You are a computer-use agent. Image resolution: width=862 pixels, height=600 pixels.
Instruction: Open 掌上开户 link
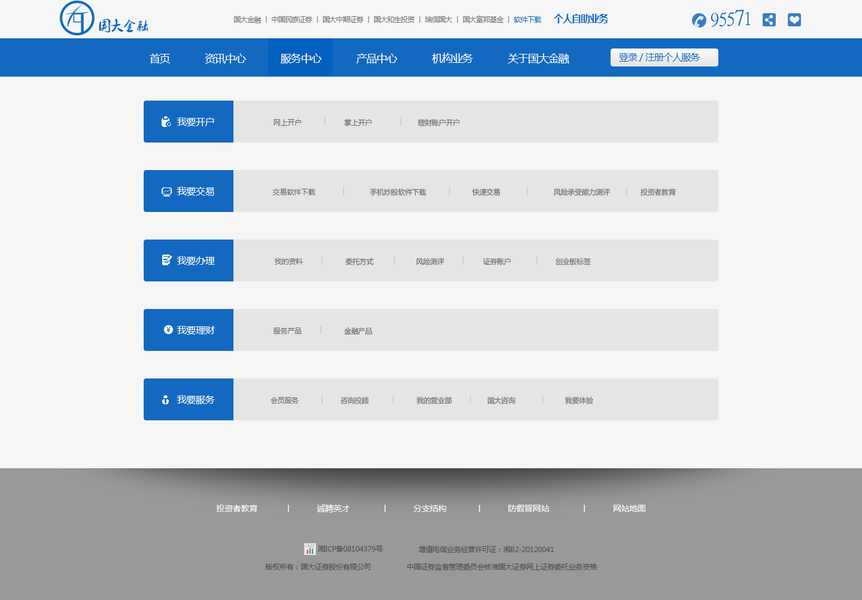pos(358,123)
